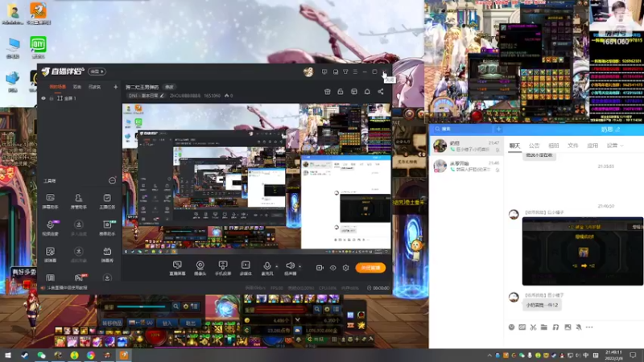
Task: Open the 聊天 tab in chat window
Action: click(514, 146)
